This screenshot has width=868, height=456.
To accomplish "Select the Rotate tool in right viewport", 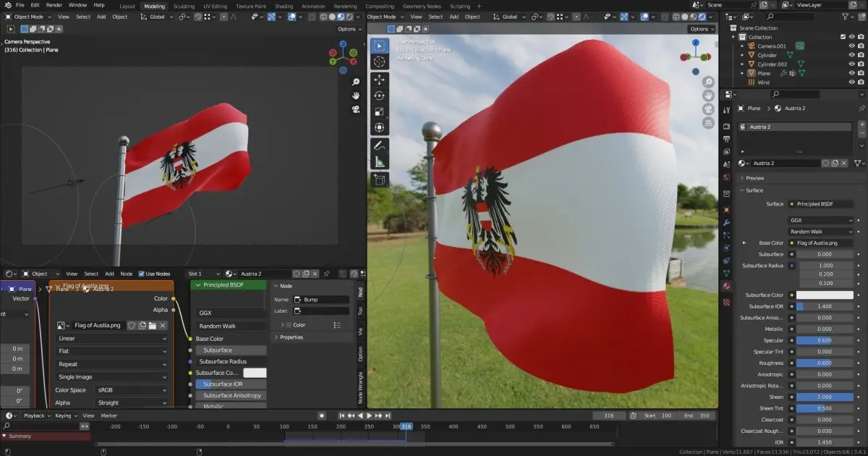I will click(379, 96).
